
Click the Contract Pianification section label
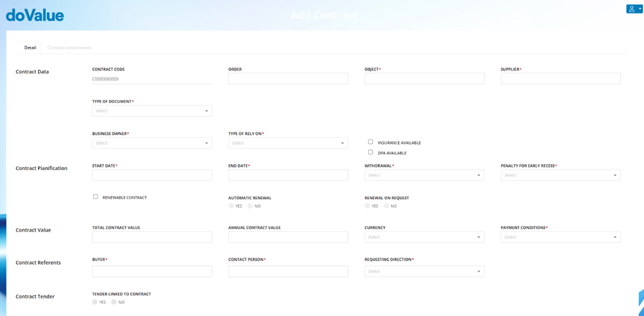[42, 168]
